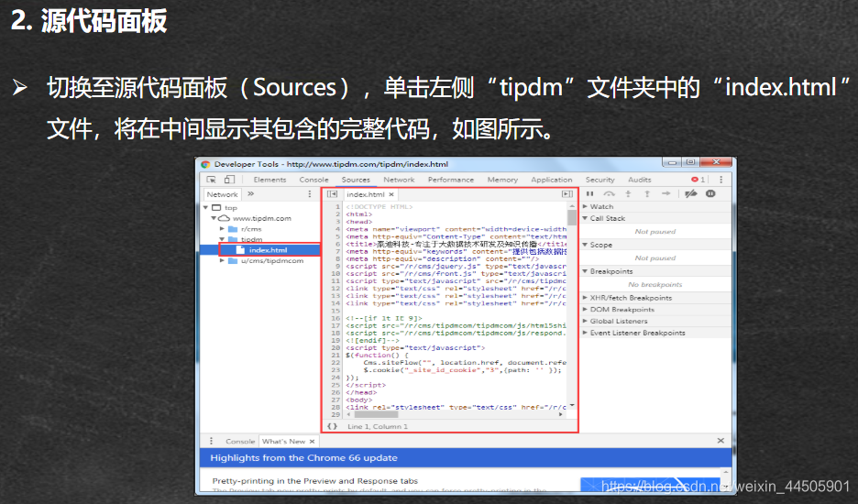This screenshot has width=858, height=504.
Task: Select the Console drawer tab
Action: [240, 441]
